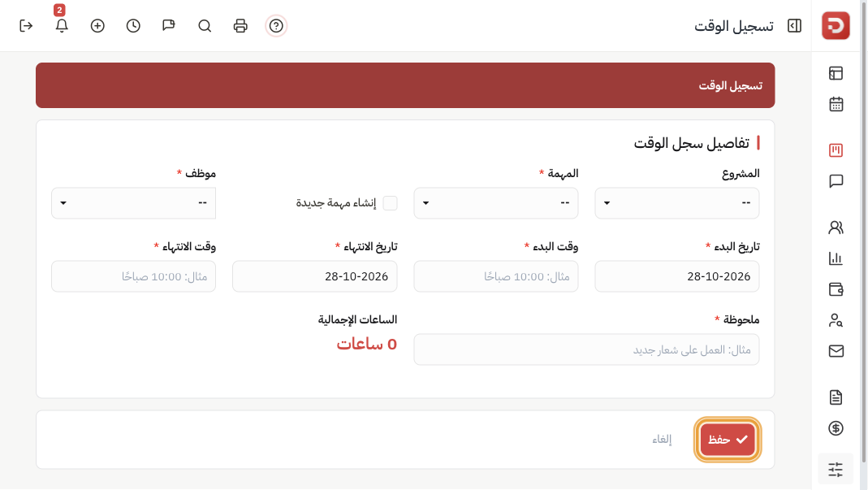The image size is (868, 490).
Task: Open the المشروع dropdown
Action: (x=677, y=203)
